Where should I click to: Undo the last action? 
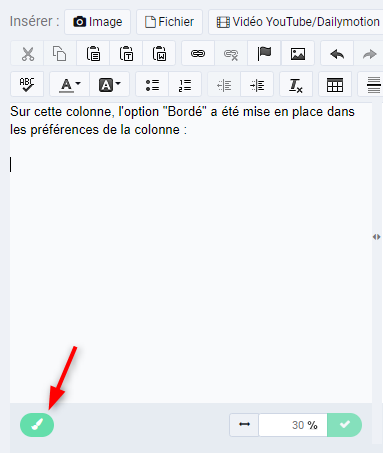(x=337, y=53)
